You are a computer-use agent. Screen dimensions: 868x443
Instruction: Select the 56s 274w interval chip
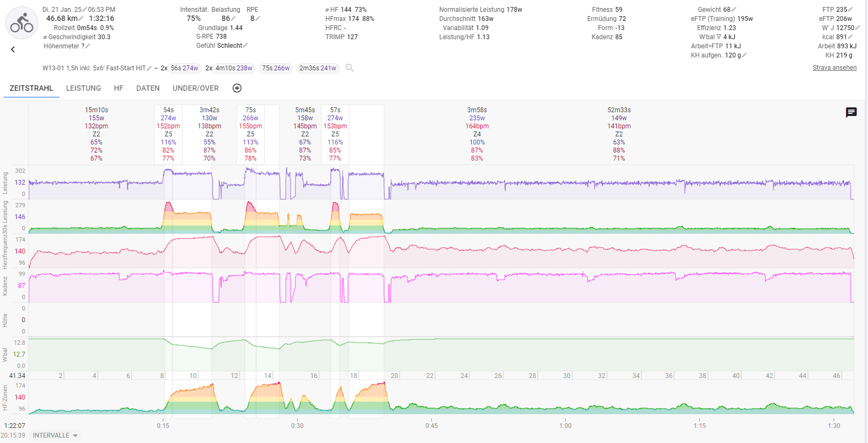tap(184, 68)
